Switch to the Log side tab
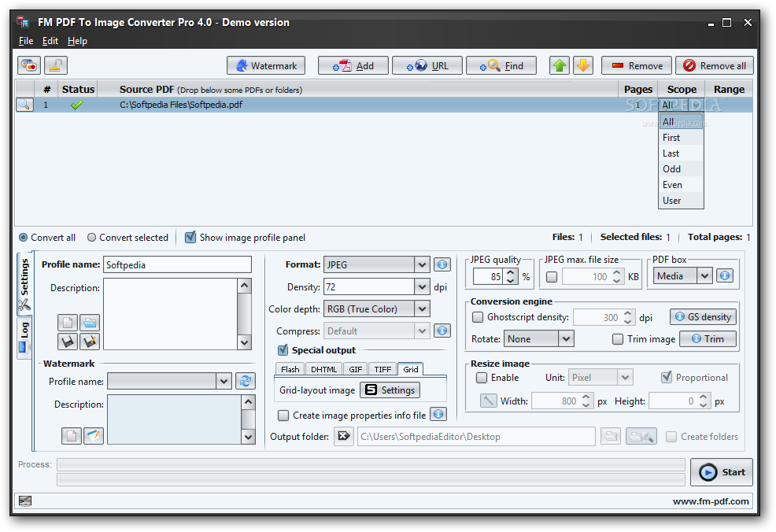This screenshot has height=532, width=776. (x=24, y=337)
